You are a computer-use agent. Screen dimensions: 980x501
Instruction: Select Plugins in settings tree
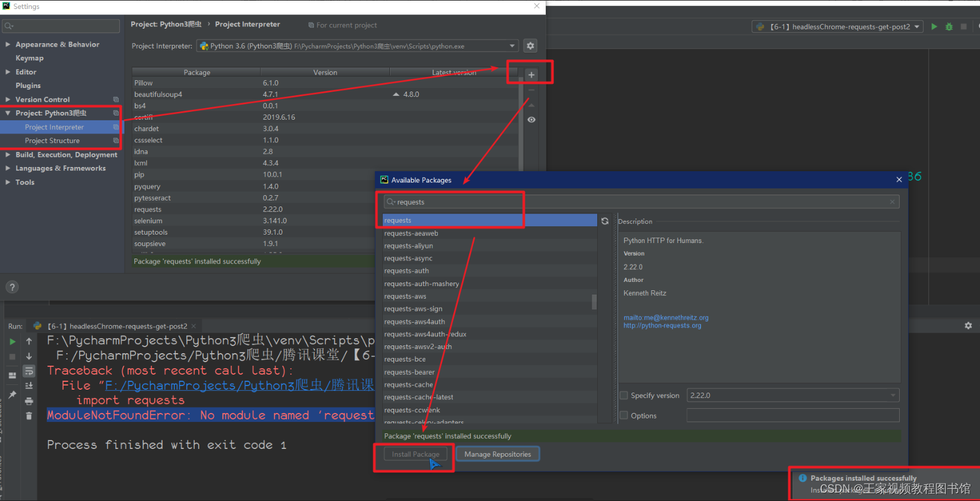click(x=28, y=86)
